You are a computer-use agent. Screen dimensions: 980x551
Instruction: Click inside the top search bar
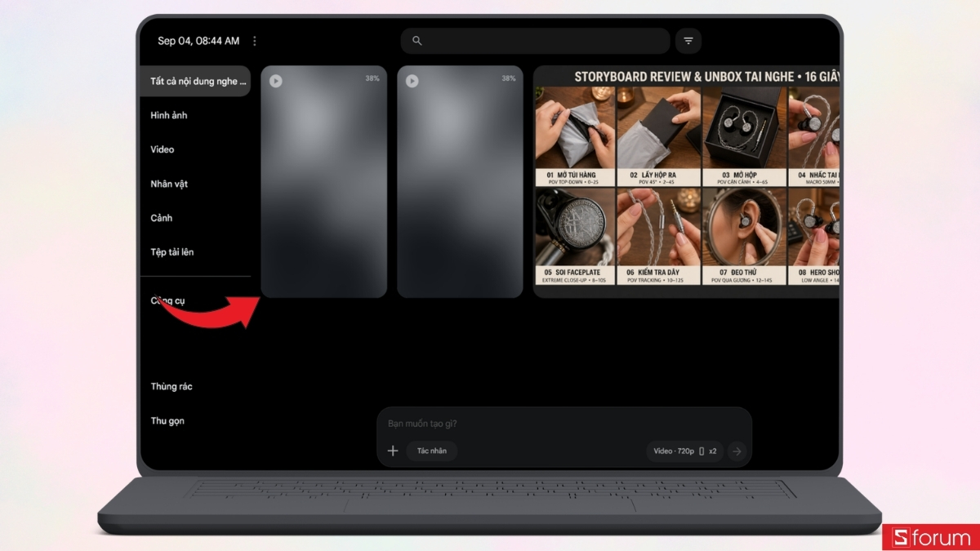535,41
